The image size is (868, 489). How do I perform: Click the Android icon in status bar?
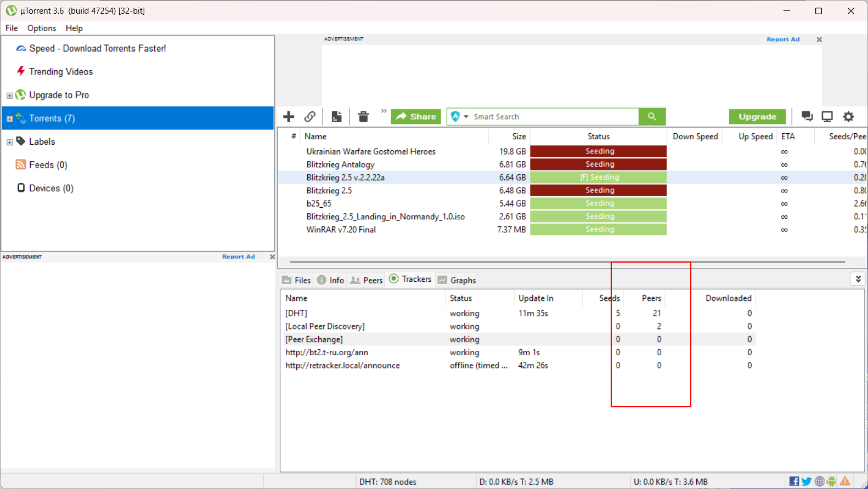pos(832,481)
